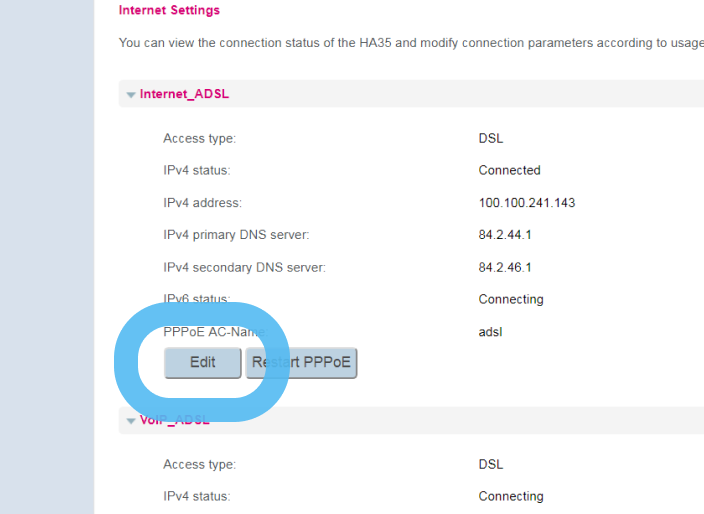Click primary DNS server value 84.2.44.1

504,235
